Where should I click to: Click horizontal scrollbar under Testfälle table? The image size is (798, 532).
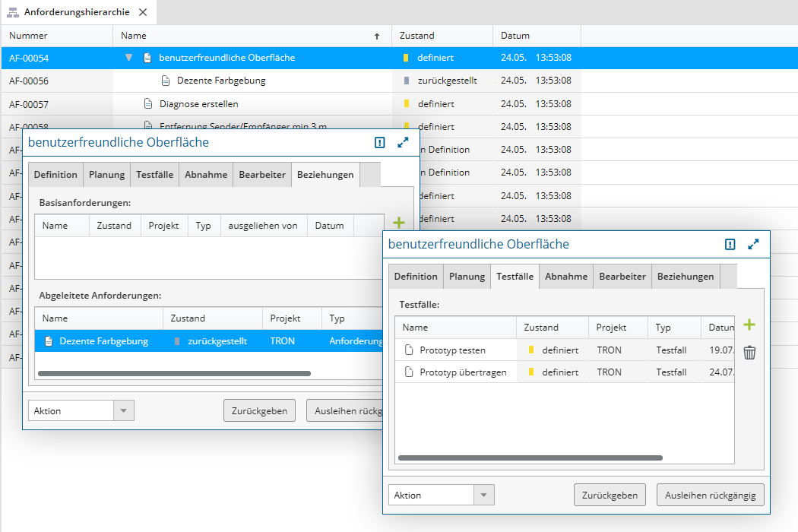coord(530,458)
